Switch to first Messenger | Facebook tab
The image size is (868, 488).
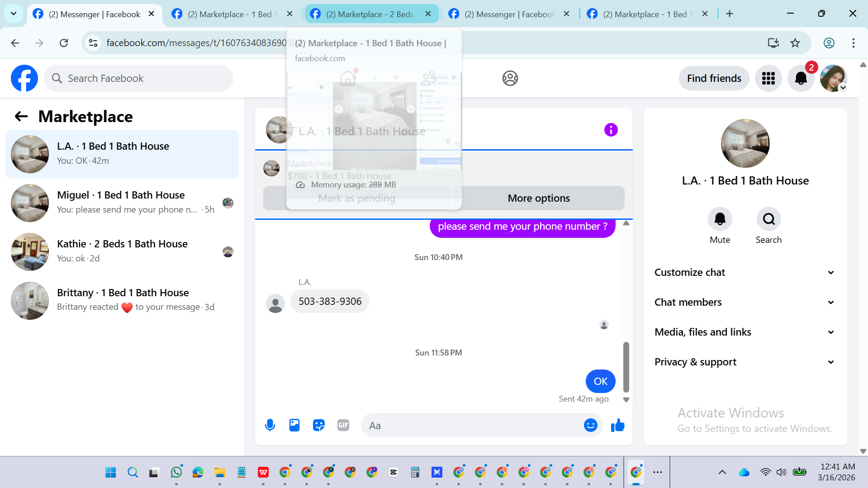[94, 14]
